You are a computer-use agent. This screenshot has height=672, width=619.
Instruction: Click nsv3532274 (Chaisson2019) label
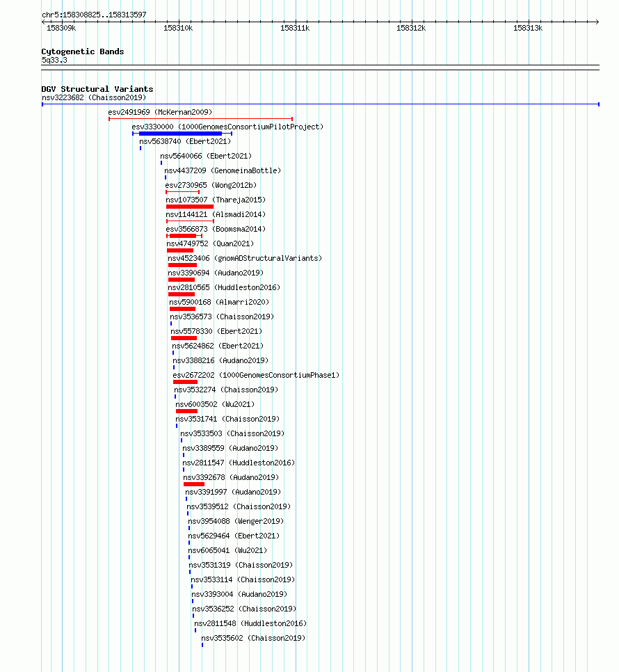pyautogui.click(x=226, y=389)
